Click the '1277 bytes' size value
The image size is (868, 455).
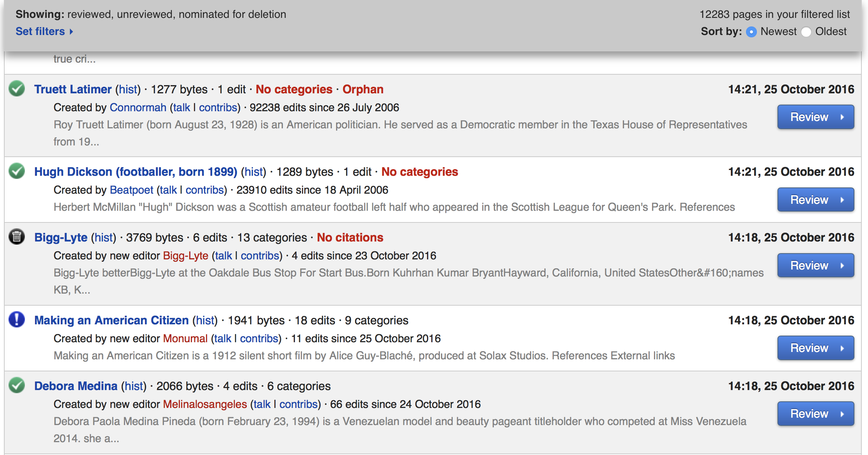[x=179, y=89]
